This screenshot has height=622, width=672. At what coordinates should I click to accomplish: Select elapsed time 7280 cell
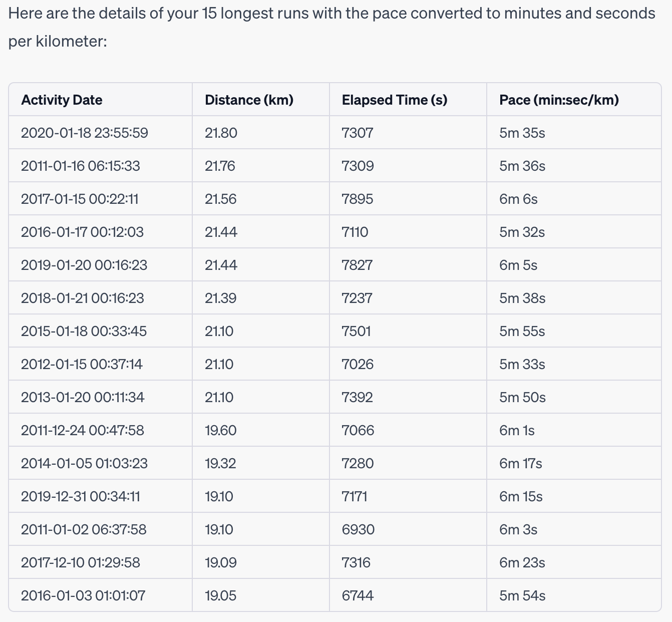coord(358,464)
